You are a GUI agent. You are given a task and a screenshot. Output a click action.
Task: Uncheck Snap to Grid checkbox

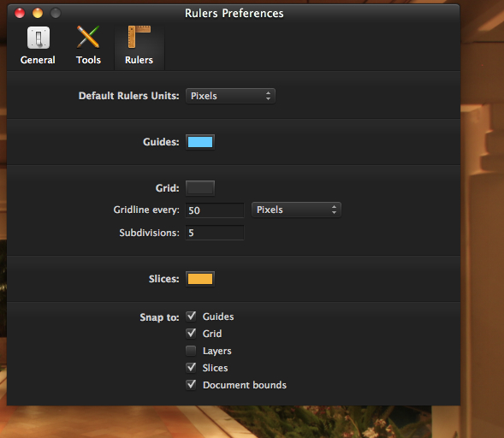point(191,334)
